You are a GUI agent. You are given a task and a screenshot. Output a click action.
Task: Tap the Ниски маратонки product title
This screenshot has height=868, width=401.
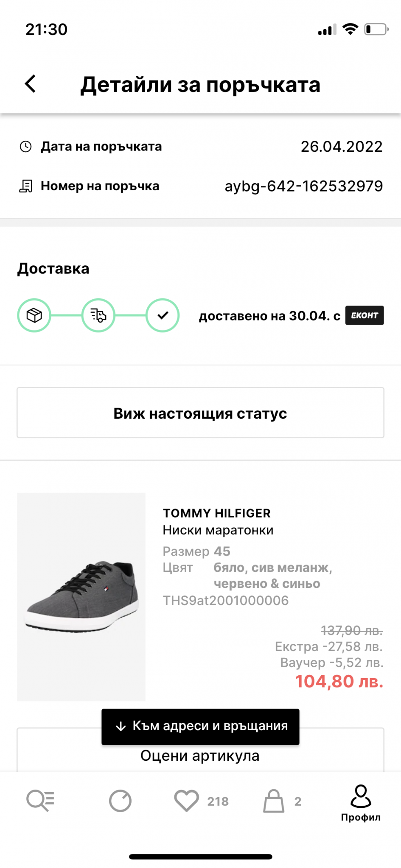tap(218, 530)
